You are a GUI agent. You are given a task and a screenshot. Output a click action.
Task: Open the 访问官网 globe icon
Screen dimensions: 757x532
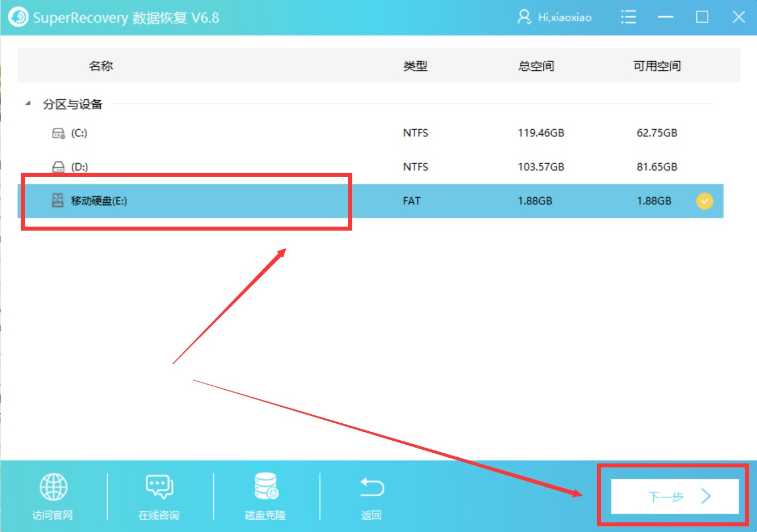(x=54, y=486)
